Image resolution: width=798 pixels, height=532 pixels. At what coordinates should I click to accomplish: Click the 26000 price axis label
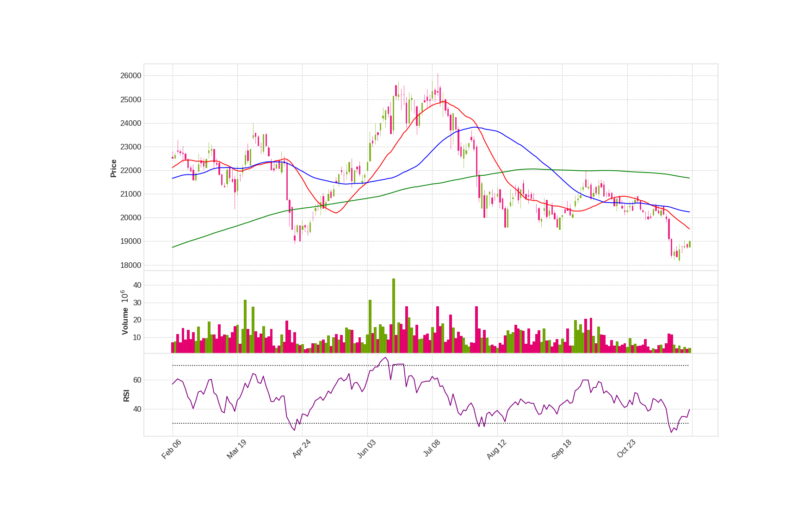click(x=130, y=76)
